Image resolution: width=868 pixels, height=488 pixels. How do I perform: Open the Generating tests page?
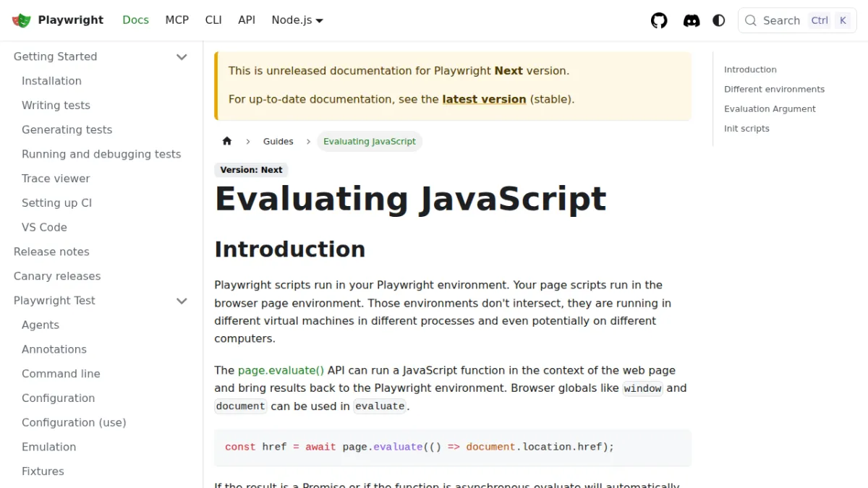coord(67,130)
